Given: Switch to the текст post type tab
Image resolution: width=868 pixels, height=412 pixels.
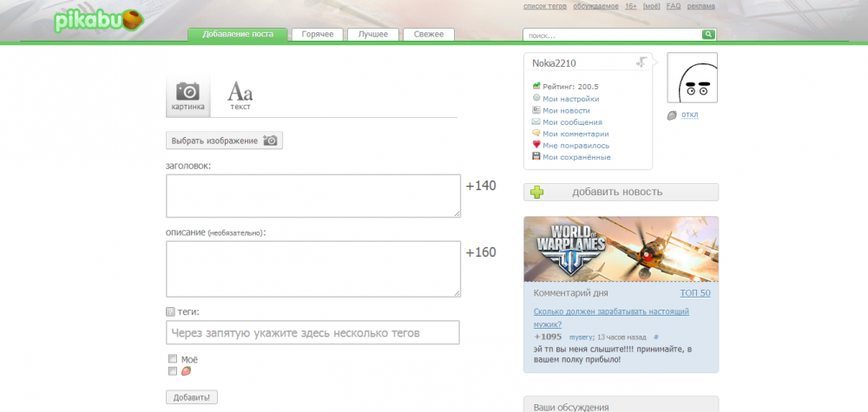Looking at the screenshot, I should click(x=240, y=95).
